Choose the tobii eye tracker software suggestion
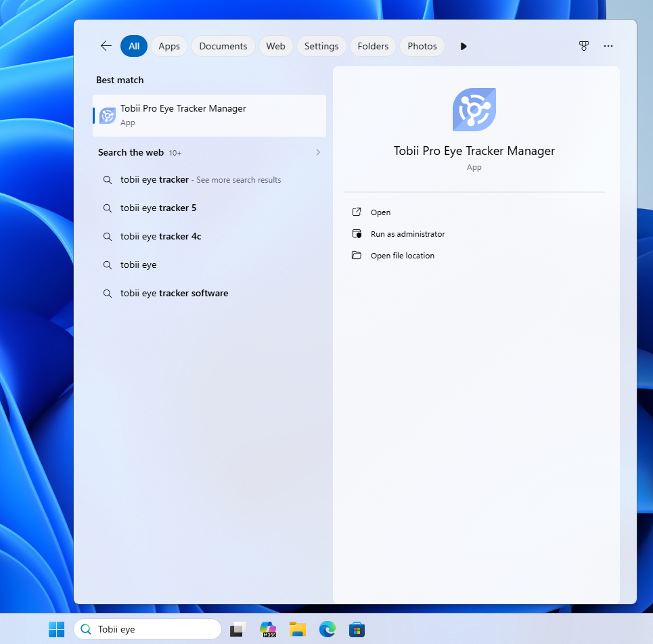 pos(210,293)
